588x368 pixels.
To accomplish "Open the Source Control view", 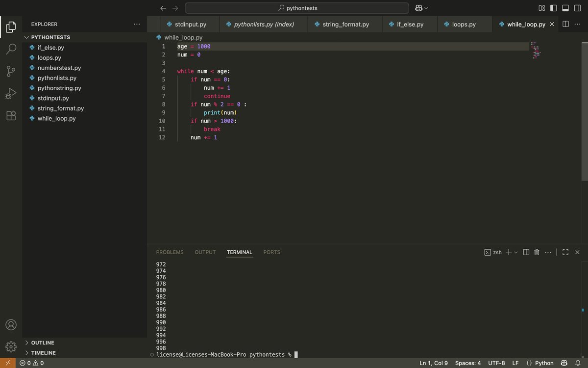I will point(11,71).
